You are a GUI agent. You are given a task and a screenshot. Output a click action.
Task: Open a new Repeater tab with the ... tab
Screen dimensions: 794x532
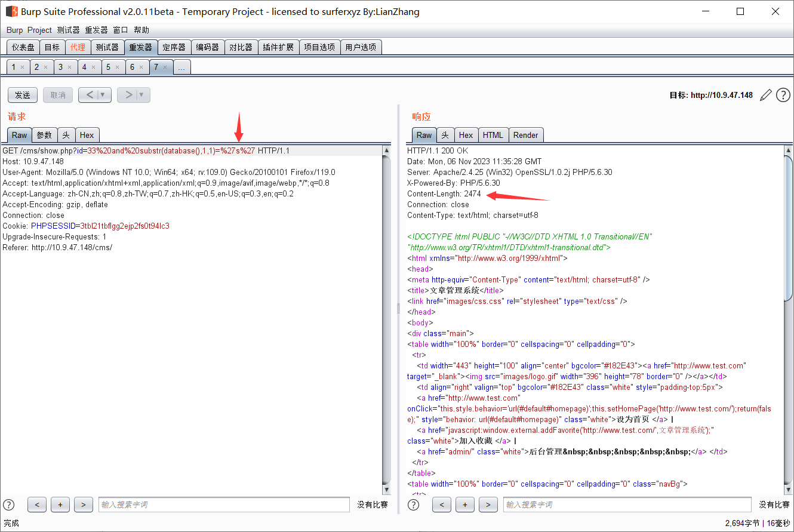[x=181, y=67]
